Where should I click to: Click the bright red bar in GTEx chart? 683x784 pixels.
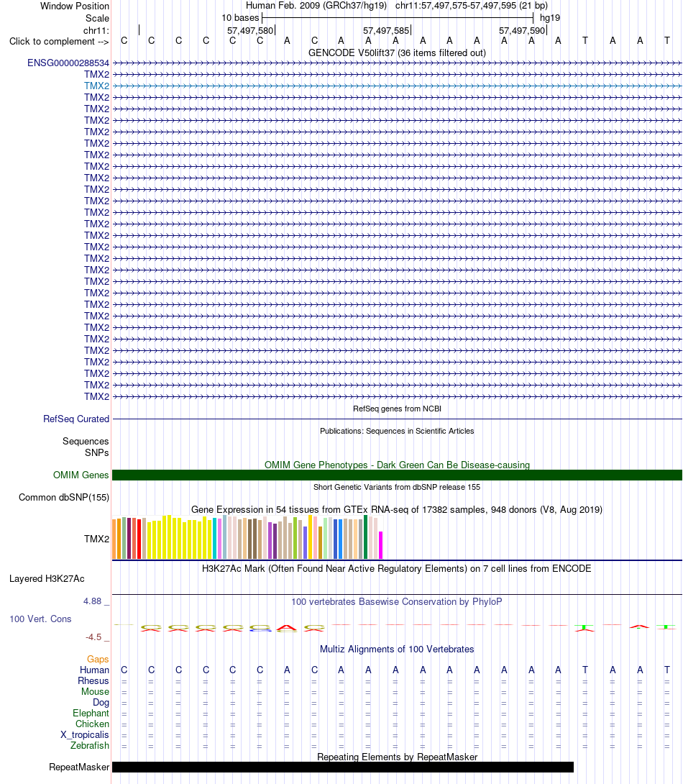(139, 539)
